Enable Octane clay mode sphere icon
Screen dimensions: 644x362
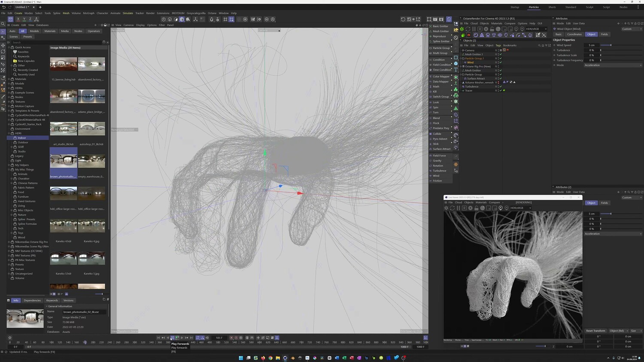click(498, 29)
